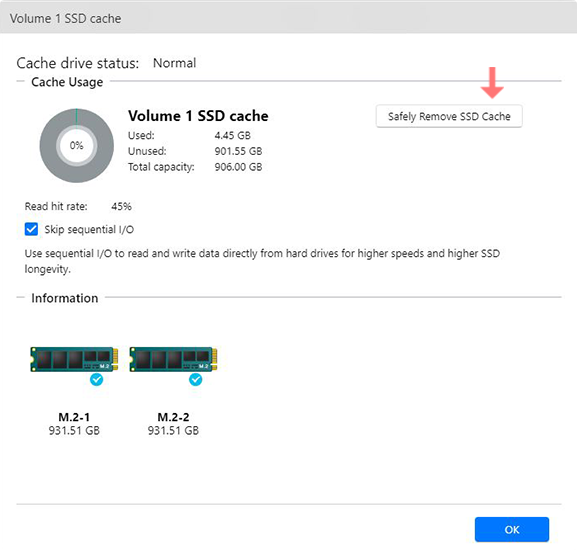Click the M.2-1 SSD drive icon

[x=74, y=359]
